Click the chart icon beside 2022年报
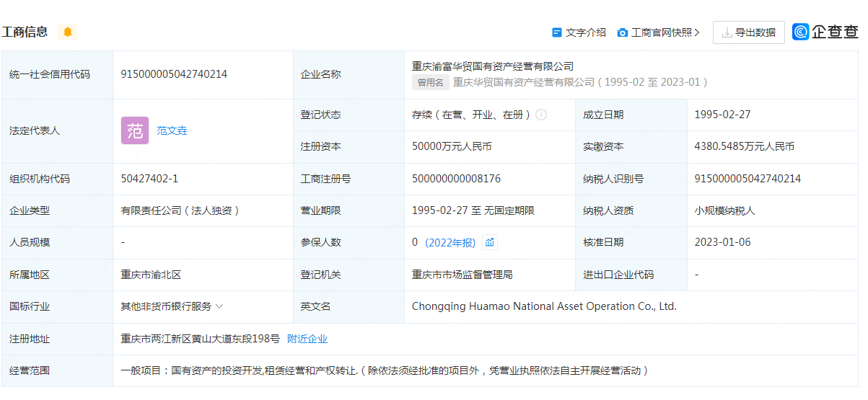The height and width of the screenshot is (400, 868). [x=490, y=242]
